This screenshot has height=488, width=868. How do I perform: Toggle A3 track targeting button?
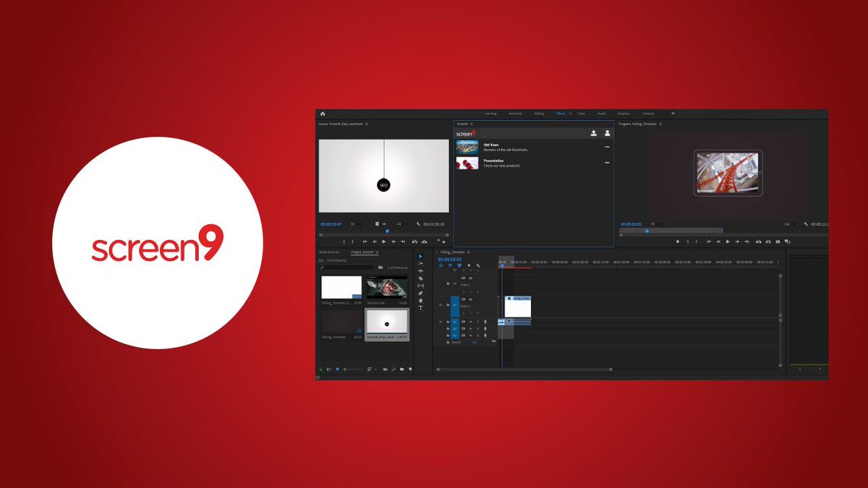(x=455, y=335)
